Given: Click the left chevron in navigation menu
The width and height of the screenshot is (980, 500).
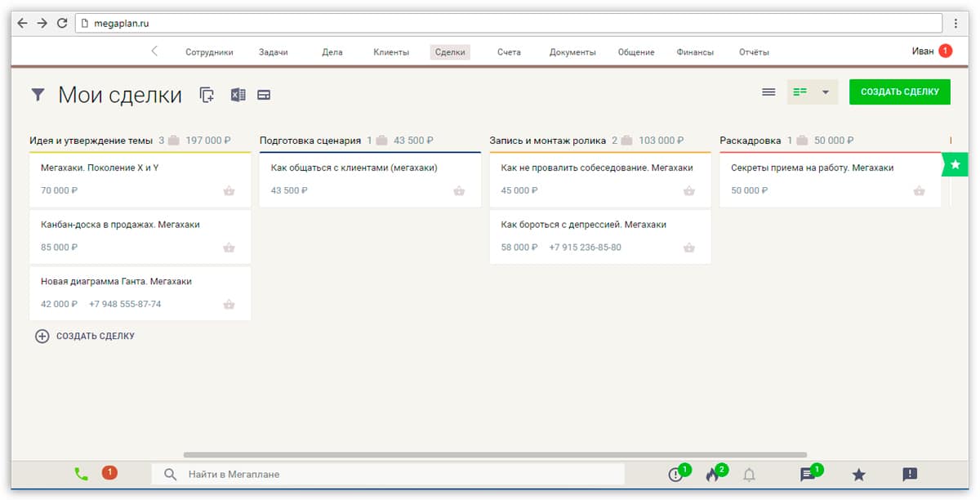Looking at the screenshot, I should (154, 51).
